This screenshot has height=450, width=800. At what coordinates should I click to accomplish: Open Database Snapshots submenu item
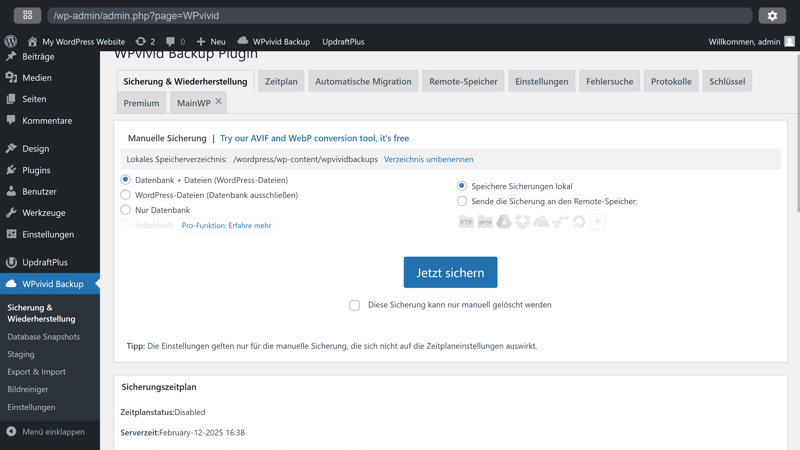pos(43,337)
